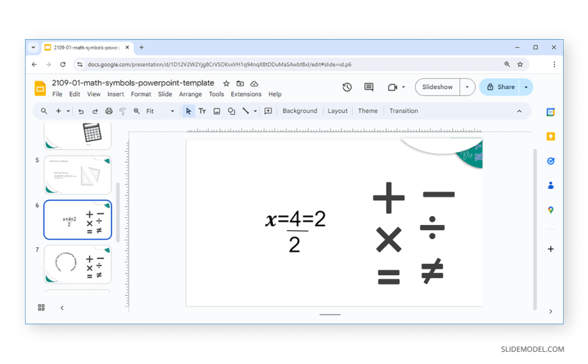Select the line tool

pyautogui.click(x=245, y=111)
